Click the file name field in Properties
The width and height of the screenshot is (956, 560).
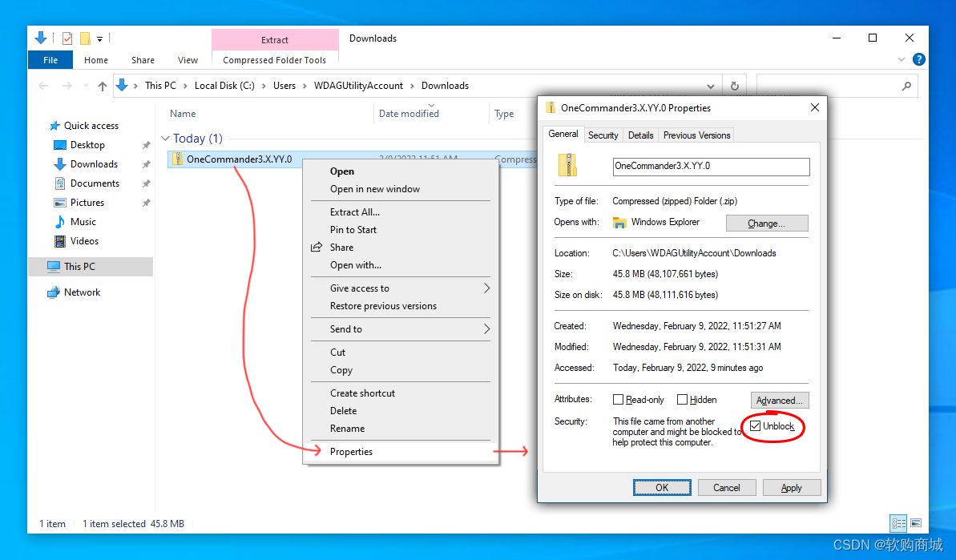711,167
